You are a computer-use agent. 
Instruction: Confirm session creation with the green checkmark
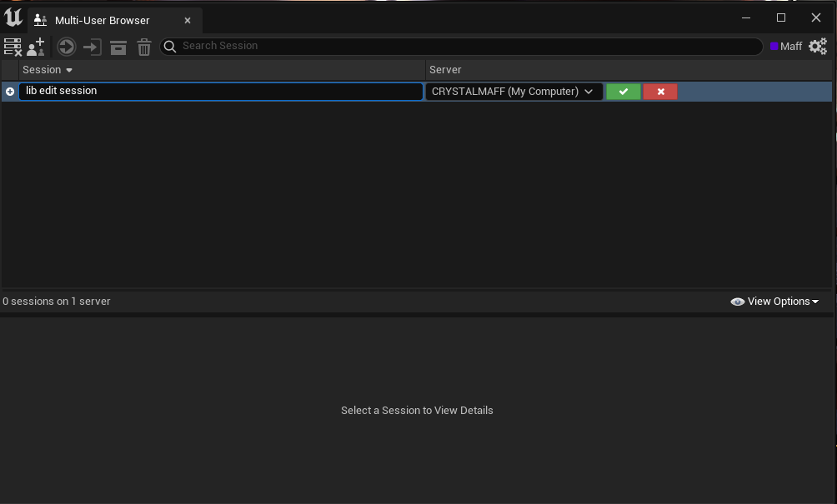(x=623, y=92)
